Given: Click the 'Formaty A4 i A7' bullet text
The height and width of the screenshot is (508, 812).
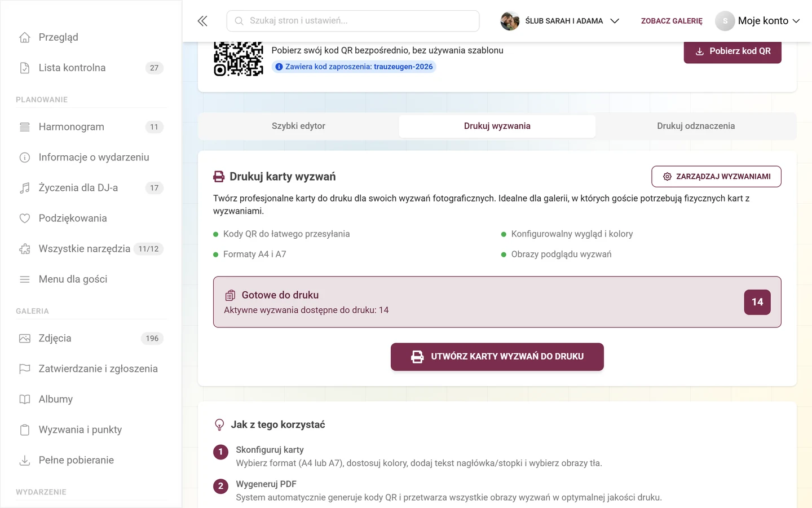Looking at the screenshot, I should pyautogui.click(x=255, y=255).
